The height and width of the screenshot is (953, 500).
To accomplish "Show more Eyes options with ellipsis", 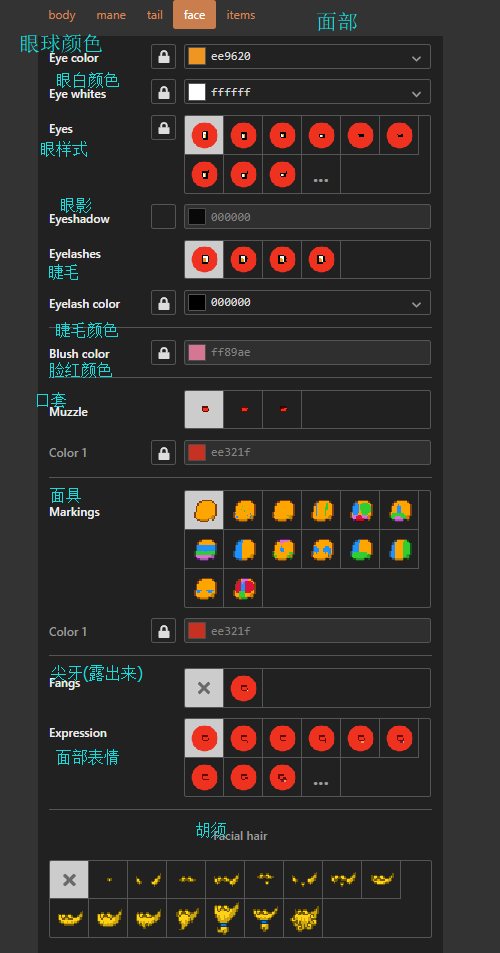I will click(321, 174).
